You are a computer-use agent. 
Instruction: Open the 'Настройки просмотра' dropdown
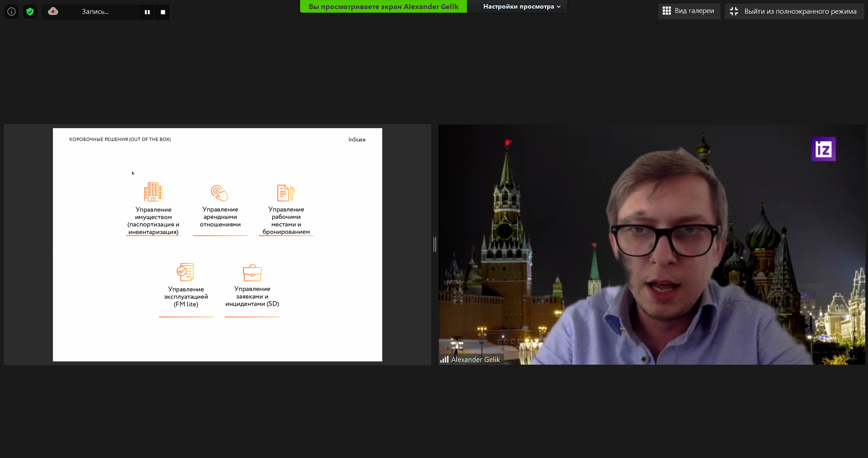point(522,6)
